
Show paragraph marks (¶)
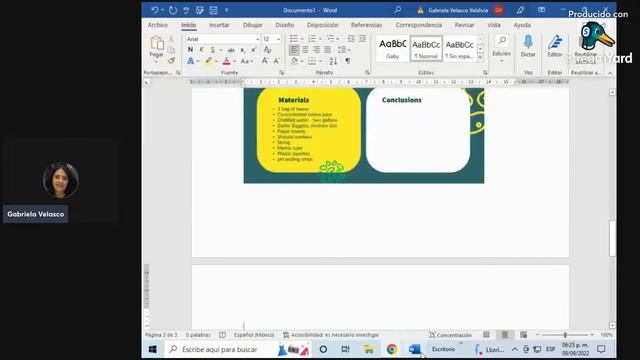point(348,61)
